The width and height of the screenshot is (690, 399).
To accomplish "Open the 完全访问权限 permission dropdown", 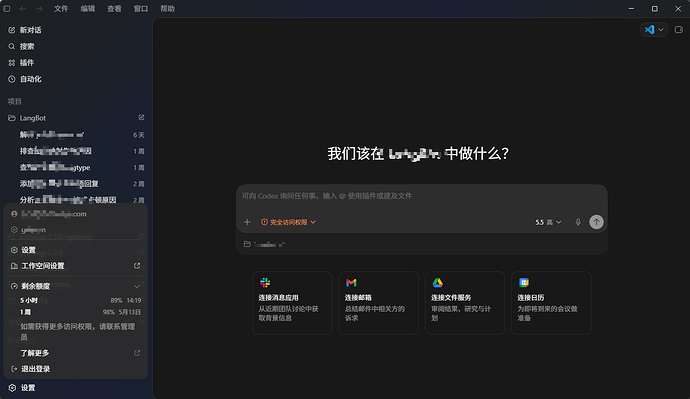I will tap(288, 222).
